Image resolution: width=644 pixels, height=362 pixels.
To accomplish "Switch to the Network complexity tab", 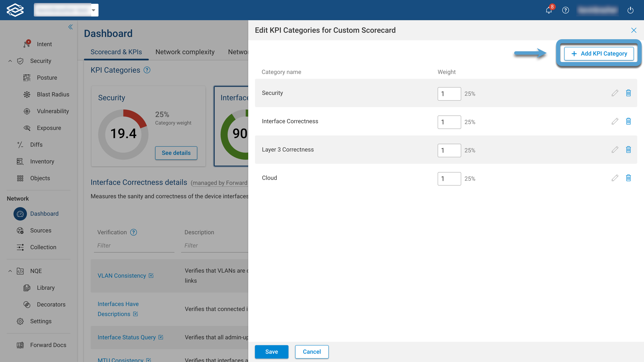I will 185,52.
